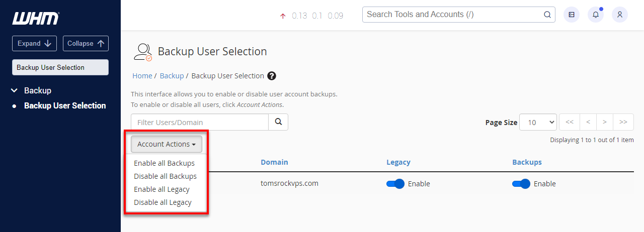Click the search magnifier icon in top bar
Screen dimensions: 644x232
coord(547,15)
